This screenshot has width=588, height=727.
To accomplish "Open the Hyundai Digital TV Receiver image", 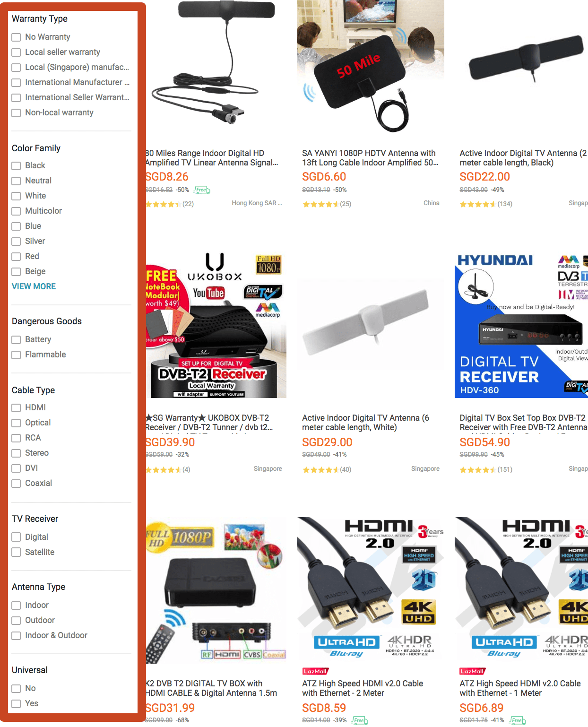I will pyautogui.click(x=521, y=325).
